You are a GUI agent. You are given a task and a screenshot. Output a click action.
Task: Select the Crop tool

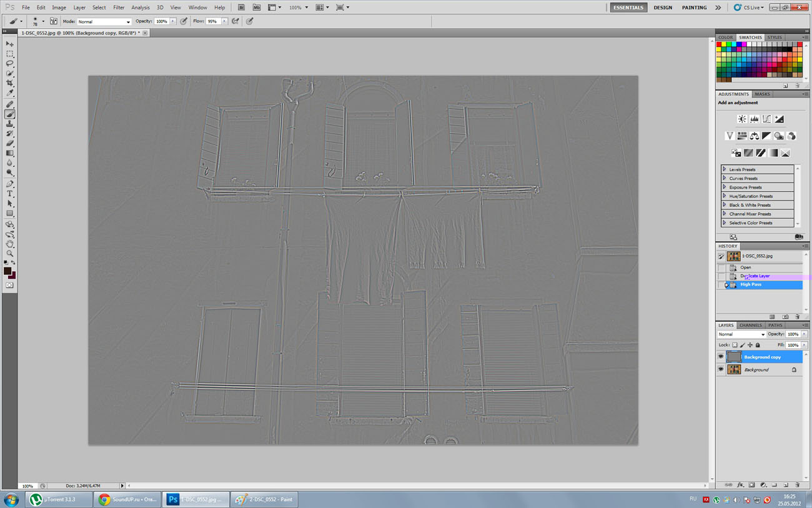click(10, 83)
